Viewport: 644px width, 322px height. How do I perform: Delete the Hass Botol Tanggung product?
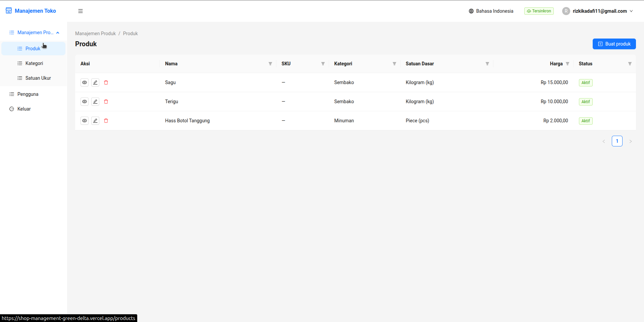click(x=106, y=121)
